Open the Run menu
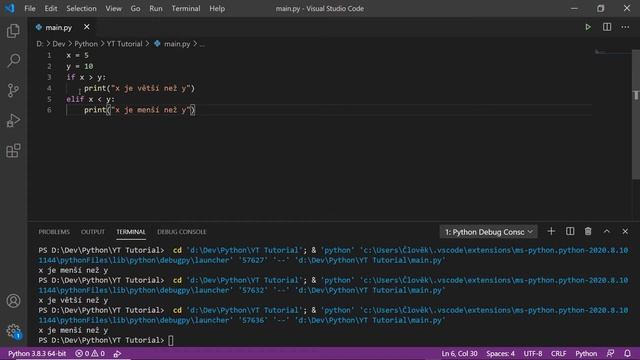Viewport: 640px width, 360px height. tap(156, 9)
